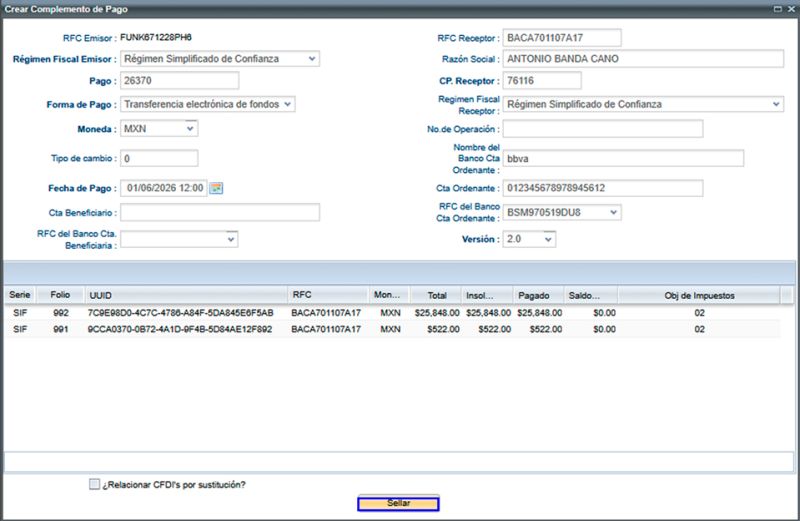This screenshot has width=800, height=521.
Task: Click Insoluto $522.00 in folio 991 row
Action: coord(495,330)
